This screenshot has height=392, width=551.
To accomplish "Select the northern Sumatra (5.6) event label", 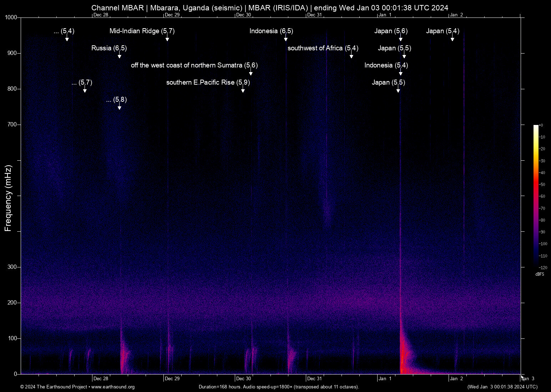I will (194, 65).
